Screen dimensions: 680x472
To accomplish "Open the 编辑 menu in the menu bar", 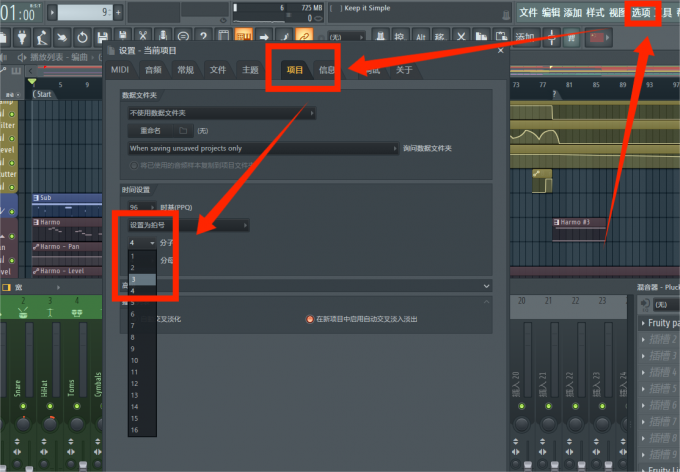I will (x=550, y=13).
